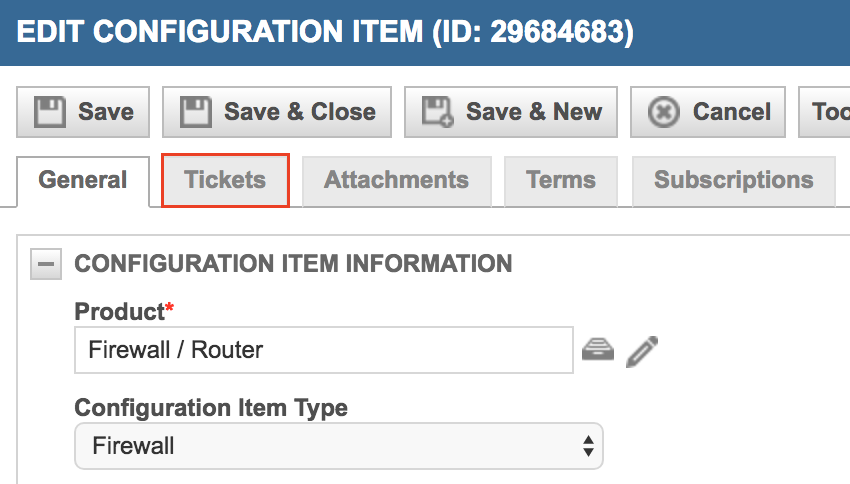Viewport: 850px width, 484px height.
Task: Click the Product field showing Firewall / Router
Action: (x=324, y=350)
